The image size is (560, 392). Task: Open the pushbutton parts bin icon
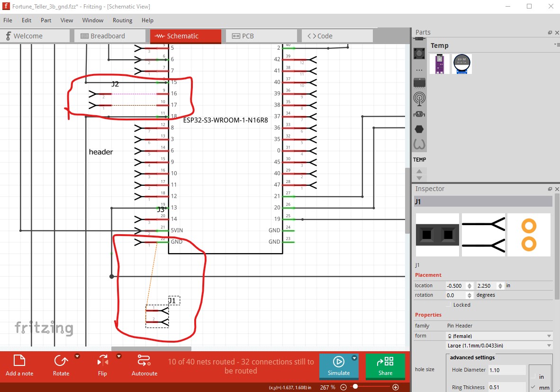pos(419,53)
